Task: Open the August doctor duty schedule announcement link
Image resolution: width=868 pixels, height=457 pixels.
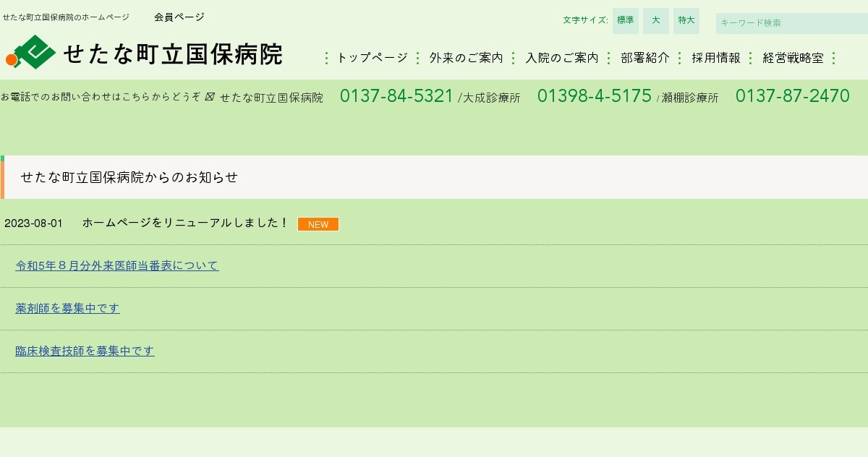Action: [116, 265]
